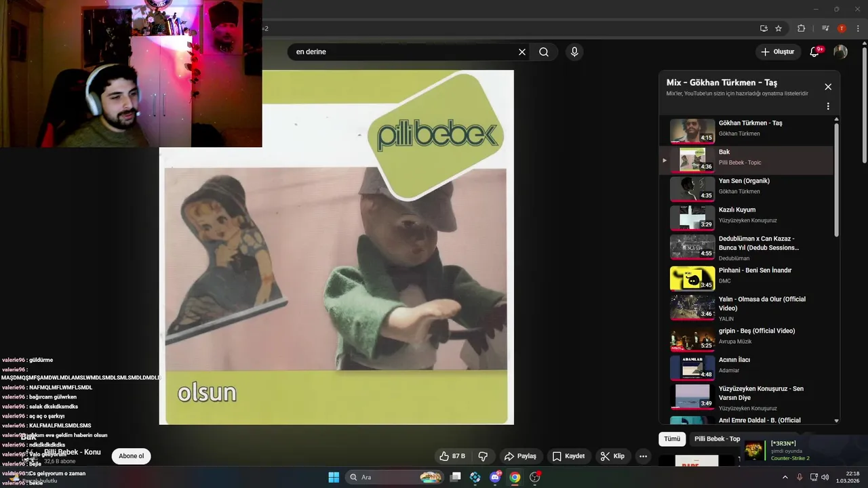Image resolution: width=868 pixels, height=488 pixels.
Task: Open the OBS Studio taskbar icon
Action: point(534,477)
